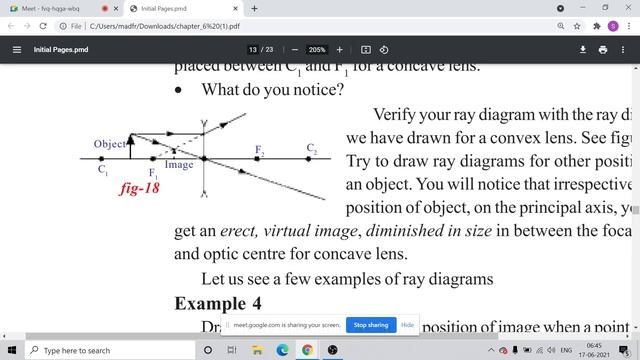Click the Object label in the diagram
The width and height of the screenshot is (640, 360).
[x=109, y=144]
